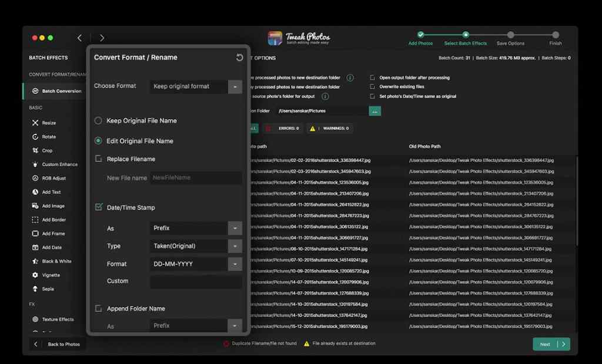Viewport: 602px width, 364px height.
Task: Reset Convert Format panel with circular arrow
Action: (x=240, y=58)
